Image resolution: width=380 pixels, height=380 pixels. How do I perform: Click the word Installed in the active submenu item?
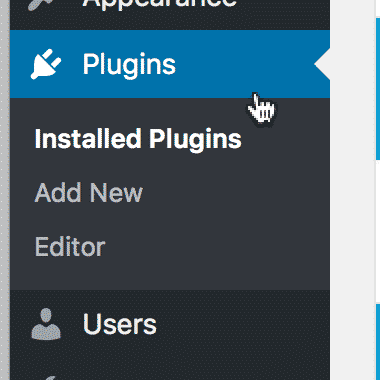(87, 138)
